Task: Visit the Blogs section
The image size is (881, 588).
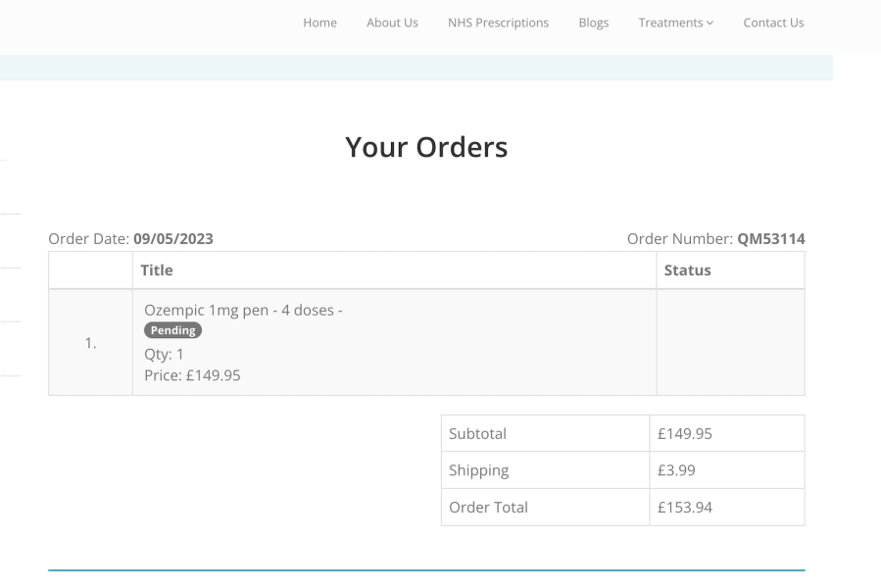Action: pos(593,23)
